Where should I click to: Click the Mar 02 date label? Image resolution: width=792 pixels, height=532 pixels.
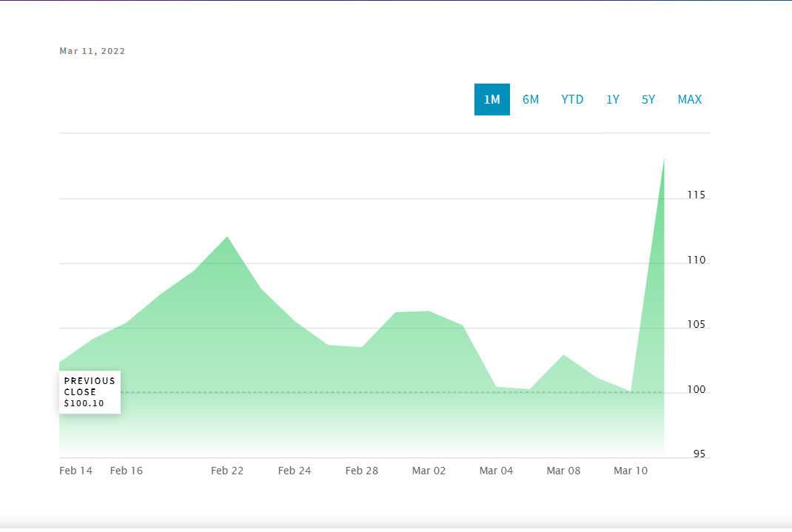[429, 471]
